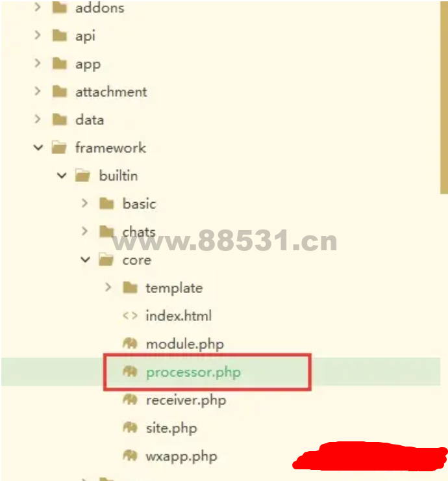Click the PHP icon beside receiver.php
Screen dimensions: 448x481
(130, 400)
